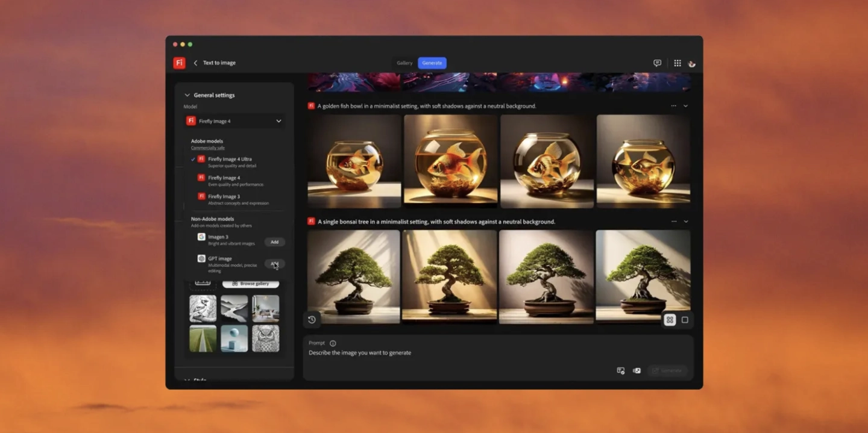The image size is (868, 433).
Task: Select the living room reference thumbnail
Action: 266,308
